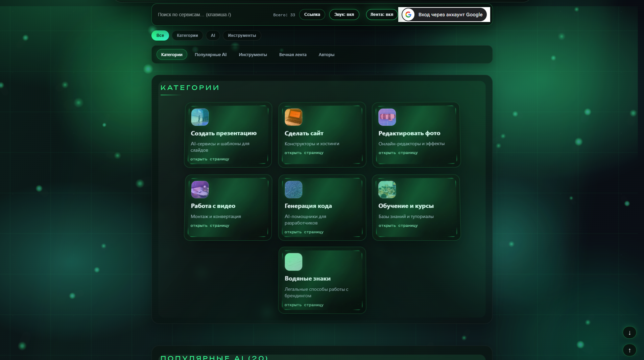Switch to the Вечная лента tab
This screenshot has width=644, height=360.
pos(292,54)
